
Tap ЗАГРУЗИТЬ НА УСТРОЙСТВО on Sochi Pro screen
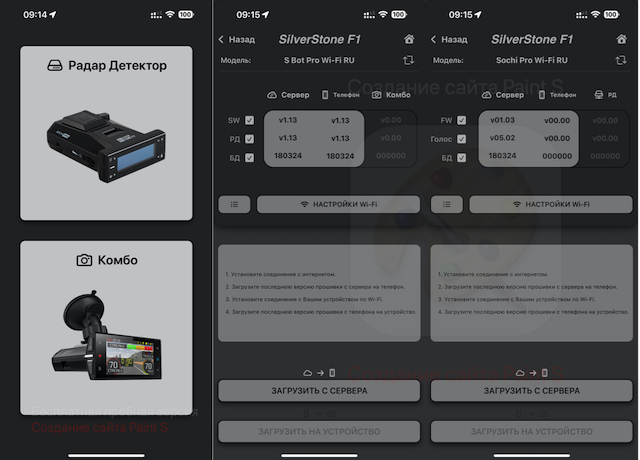coord(531,431)
